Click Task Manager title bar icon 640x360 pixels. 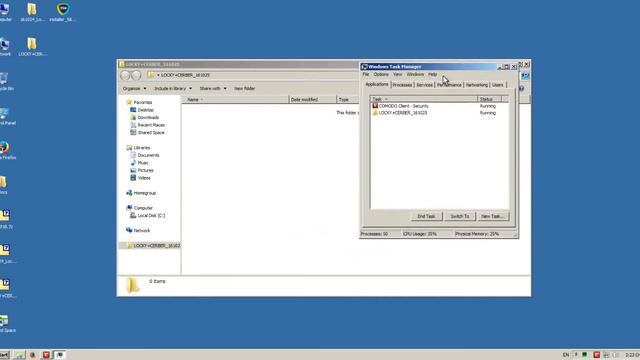364,67
